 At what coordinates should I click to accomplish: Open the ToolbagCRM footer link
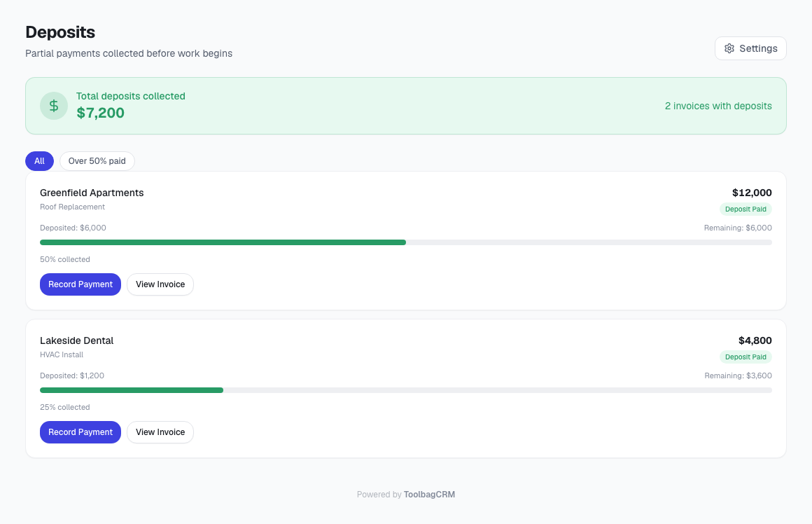[429, 495]
